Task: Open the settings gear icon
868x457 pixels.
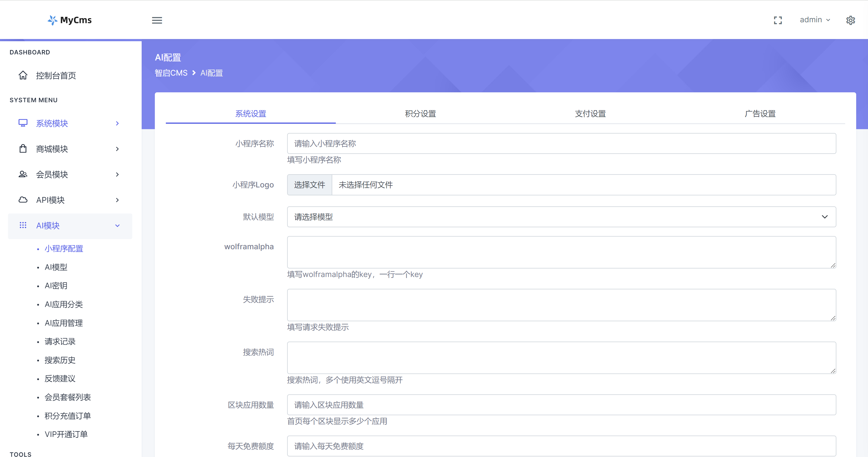Action: click(850, 20)
